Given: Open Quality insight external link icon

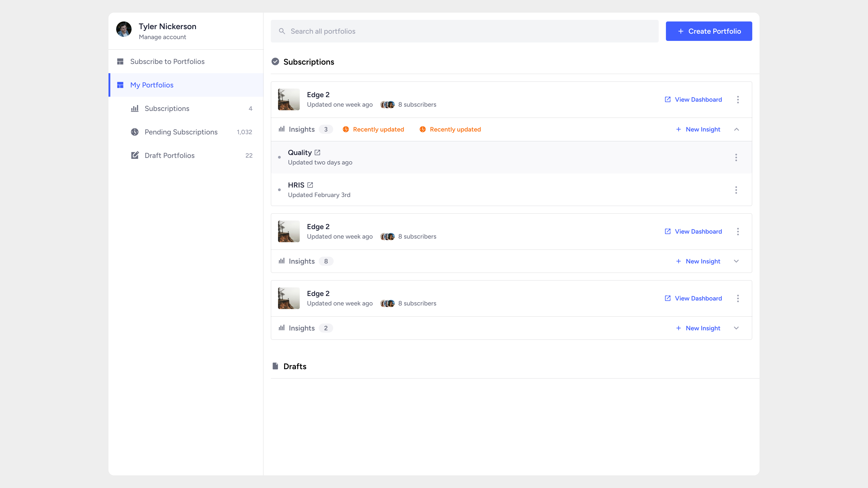Looking at the screenshot, I should coord(317,152).
